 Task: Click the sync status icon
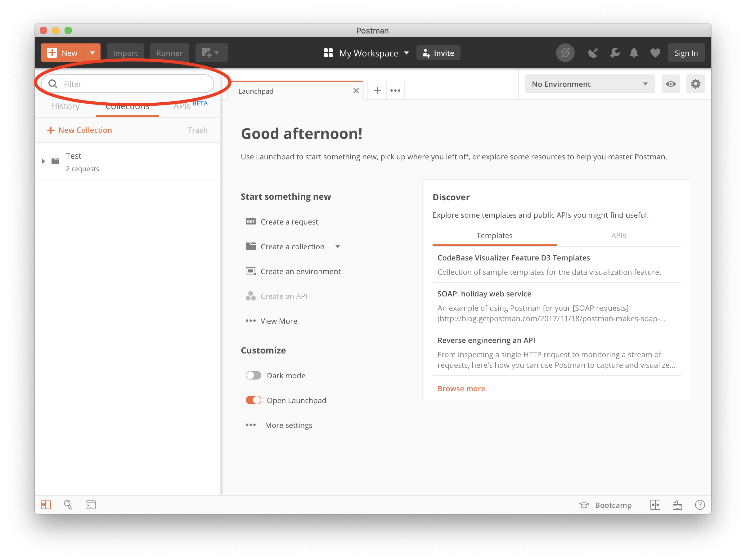[565, 53]
